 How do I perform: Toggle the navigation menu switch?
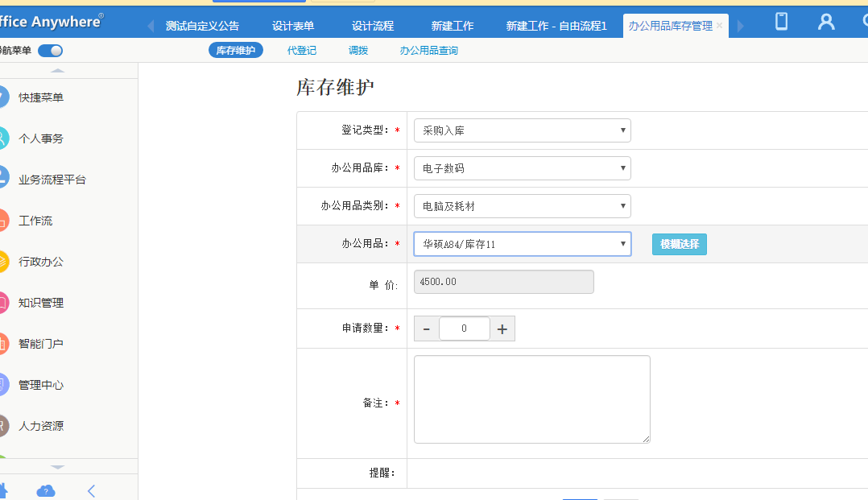coord(50,51)
